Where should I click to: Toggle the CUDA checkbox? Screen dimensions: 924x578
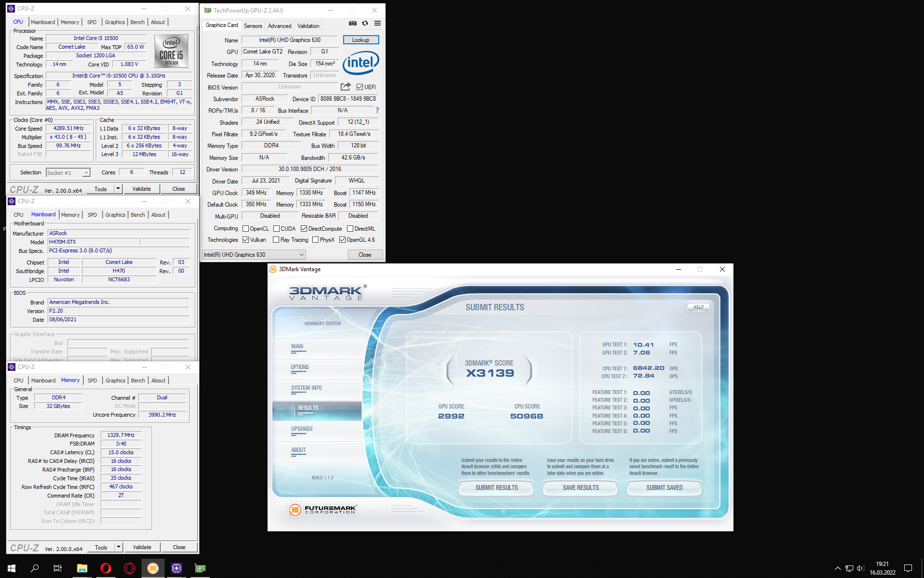(276, 228)
